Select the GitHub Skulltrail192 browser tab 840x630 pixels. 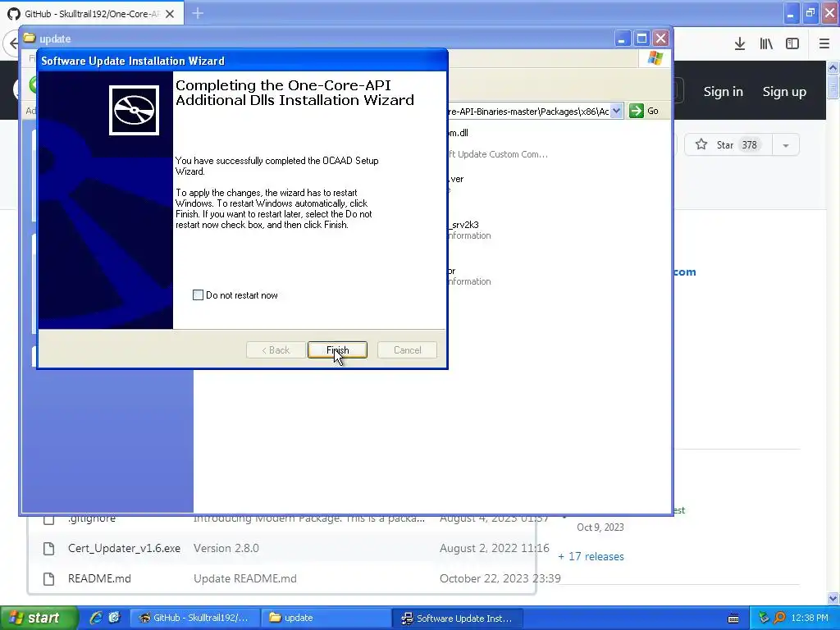click(92, 14)
